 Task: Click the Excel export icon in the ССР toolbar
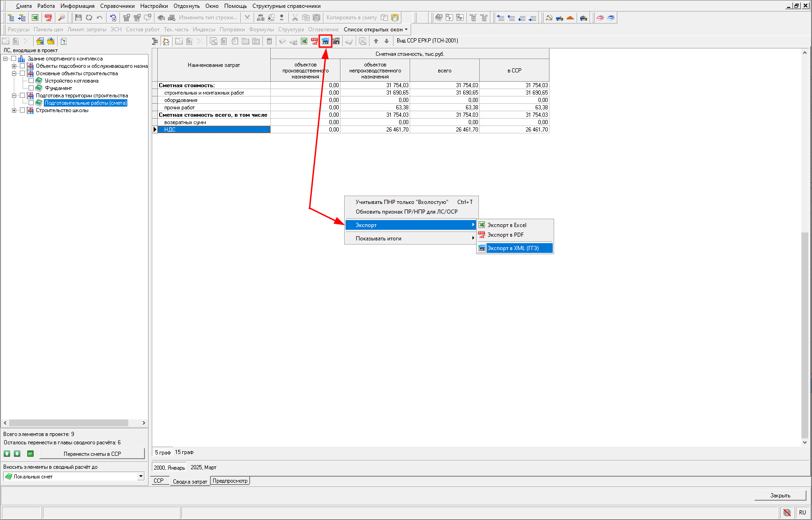tap(304, 41)
